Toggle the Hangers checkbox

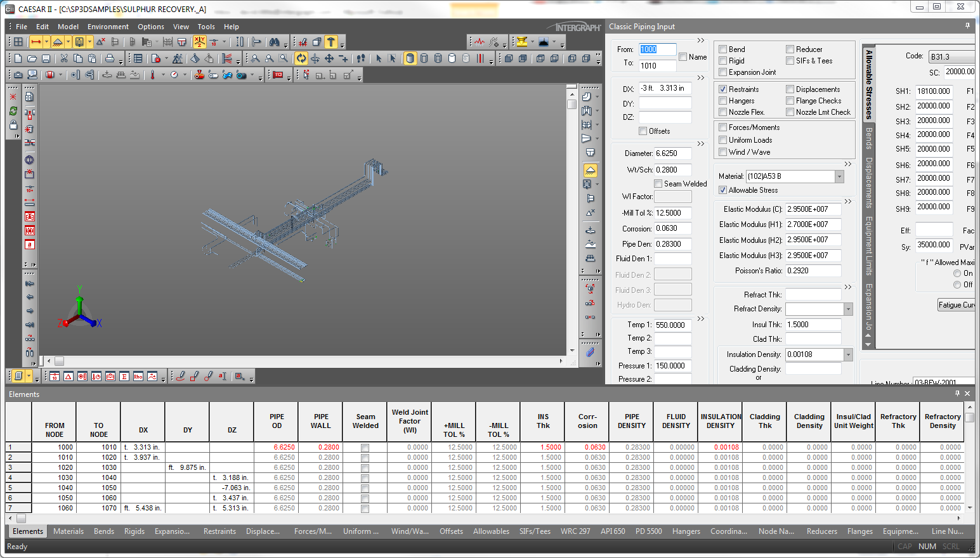coord(722,101)
